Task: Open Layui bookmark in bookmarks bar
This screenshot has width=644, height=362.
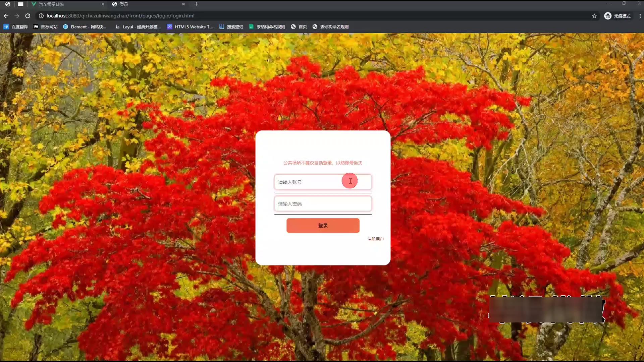Action: (x=138, y=27)
